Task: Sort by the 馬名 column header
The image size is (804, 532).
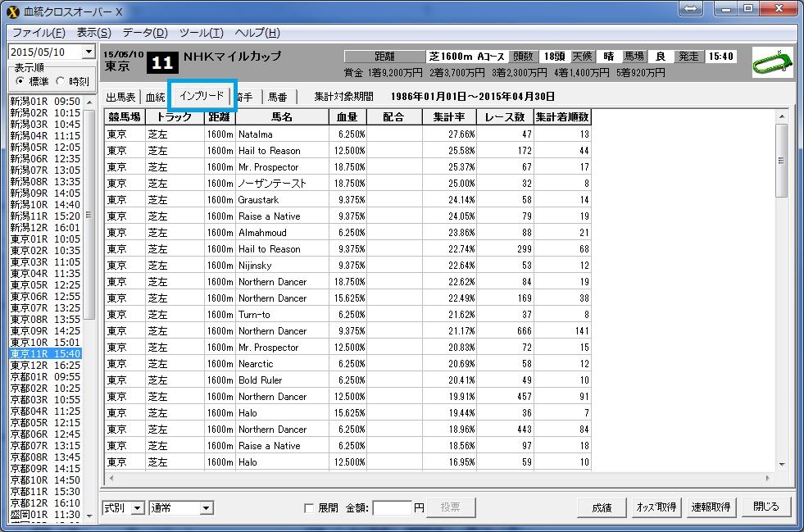Action: coord(282,117)
